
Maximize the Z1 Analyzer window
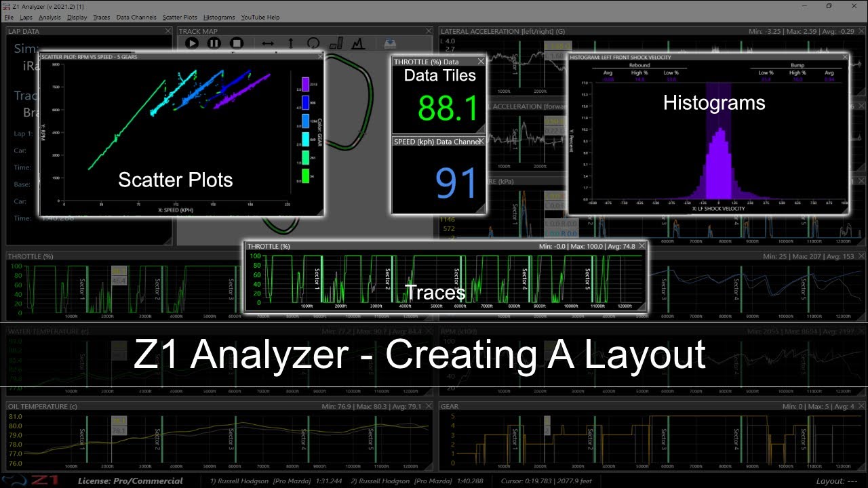tap(829, 6)
